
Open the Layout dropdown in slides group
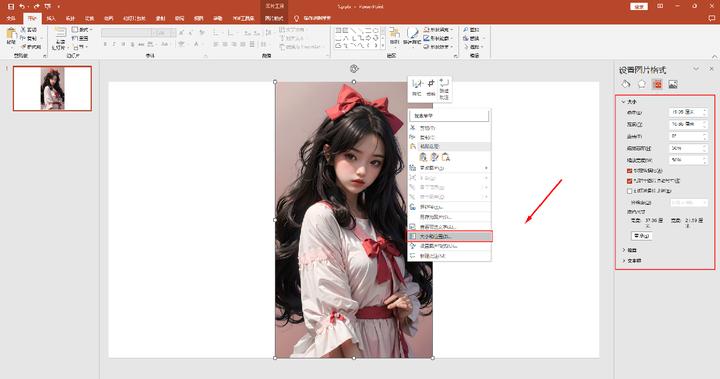82,29
